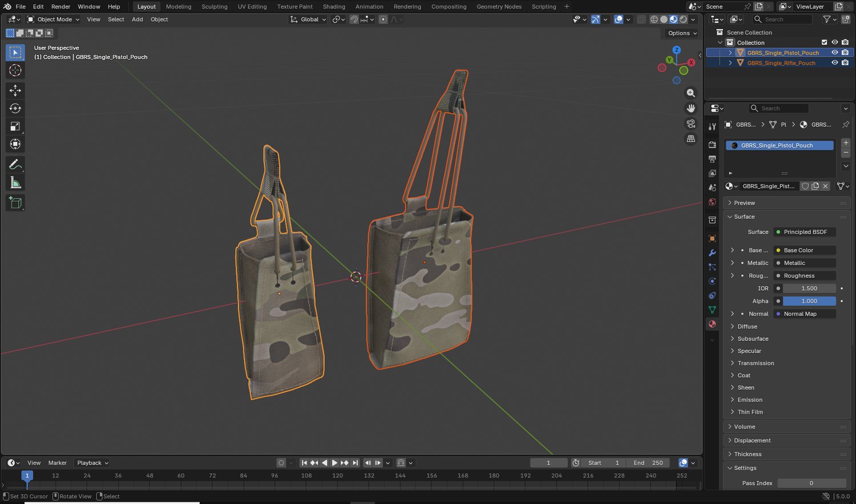Select the Annotate pencil tool
Viewport: 856px width, 504px height.
pyautogui.click(x=15, y=165)
